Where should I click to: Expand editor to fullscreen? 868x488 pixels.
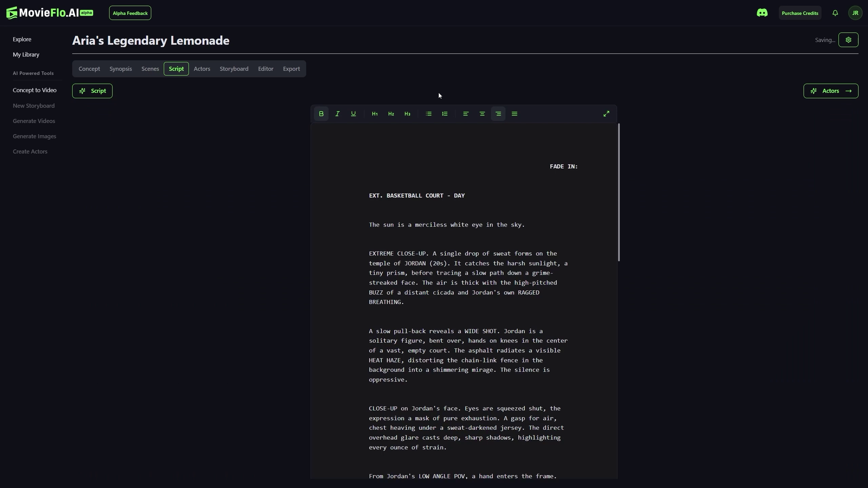click(x=606, y=114)
